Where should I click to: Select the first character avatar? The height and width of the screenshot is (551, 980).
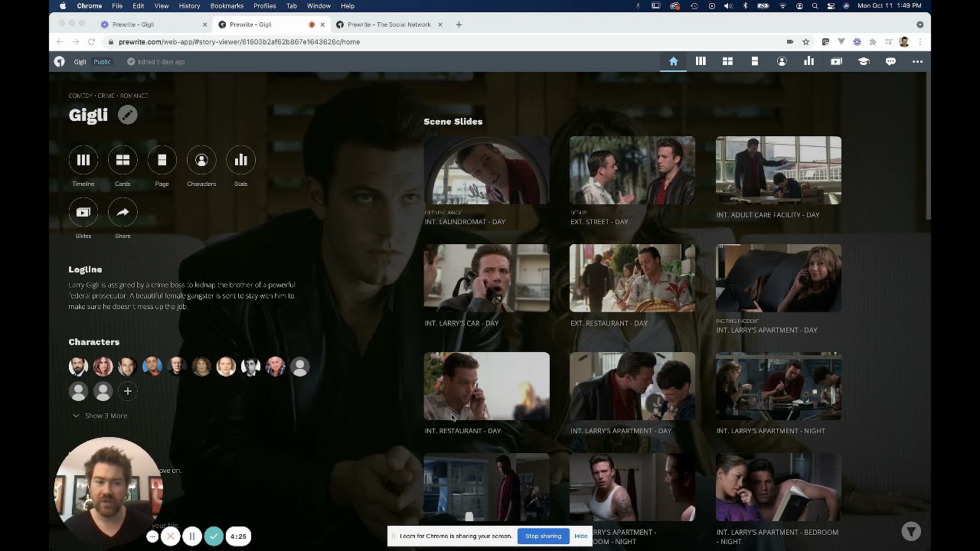coord(78,367)
